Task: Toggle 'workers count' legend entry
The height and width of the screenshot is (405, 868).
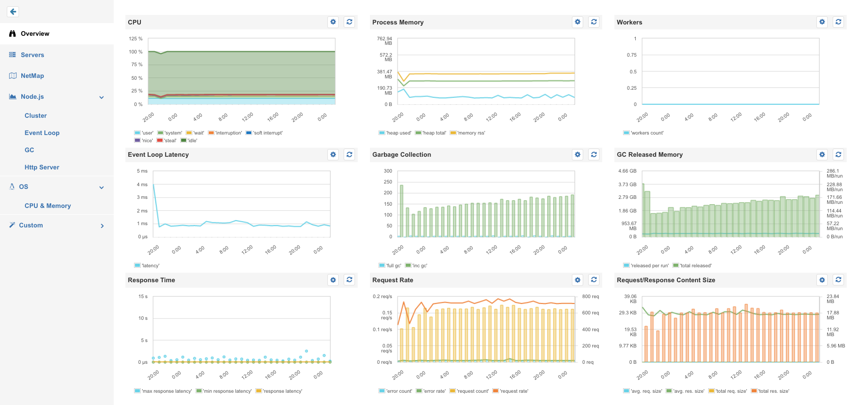Action: pyautogui.click(x=643, y=133)
